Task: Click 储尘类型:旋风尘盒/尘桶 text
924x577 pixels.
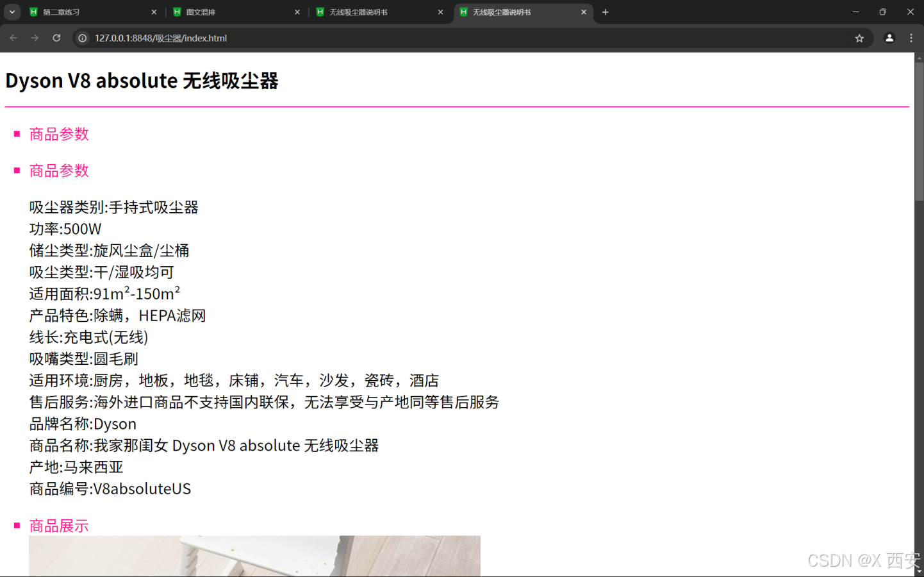Action: click(x=109, y=251)
